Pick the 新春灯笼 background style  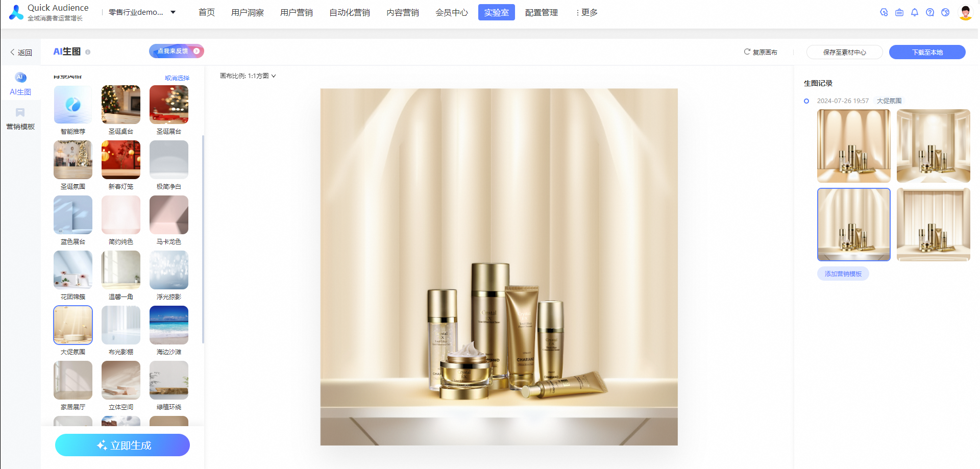[121, 160]
